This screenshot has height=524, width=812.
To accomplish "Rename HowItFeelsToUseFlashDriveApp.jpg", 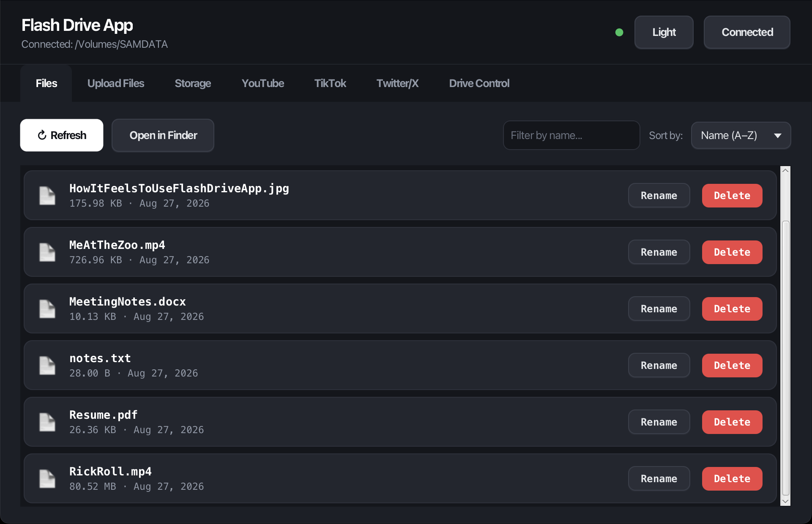I will click(x=659, y=196).
